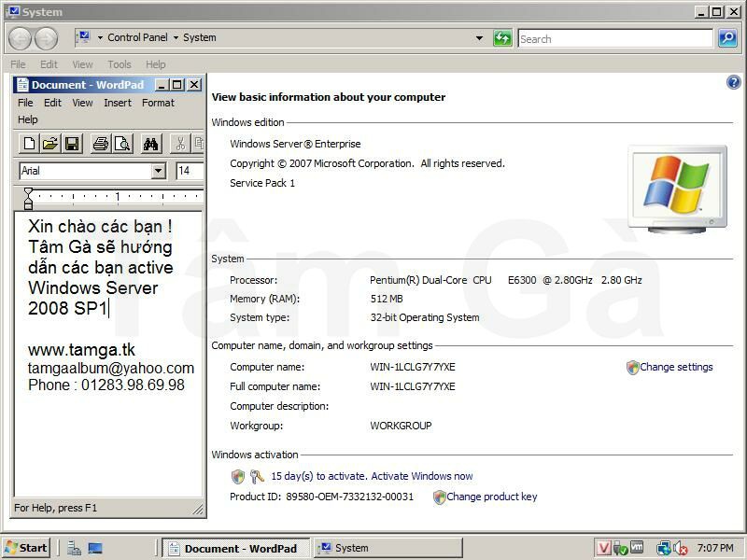Click the Search magnifier button

coord(727,38)
